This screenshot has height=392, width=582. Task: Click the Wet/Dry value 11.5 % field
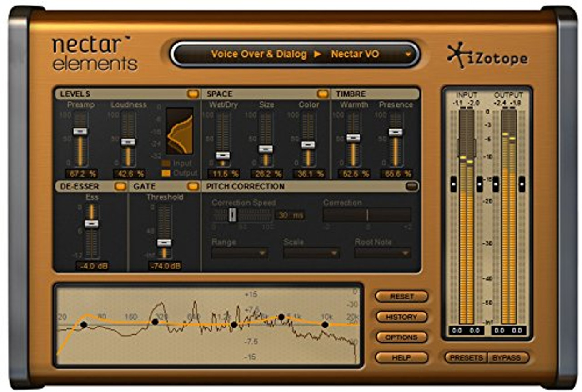point(224,174)
